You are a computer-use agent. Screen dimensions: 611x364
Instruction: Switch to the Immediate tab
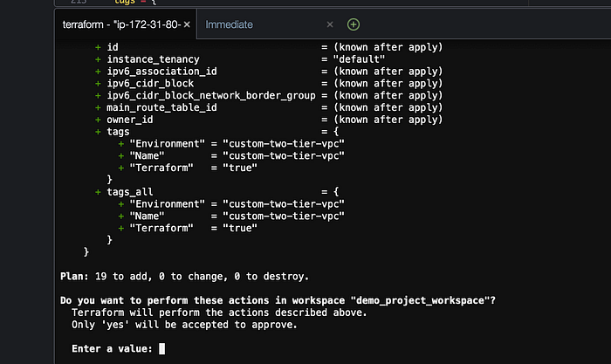(230, 24)
